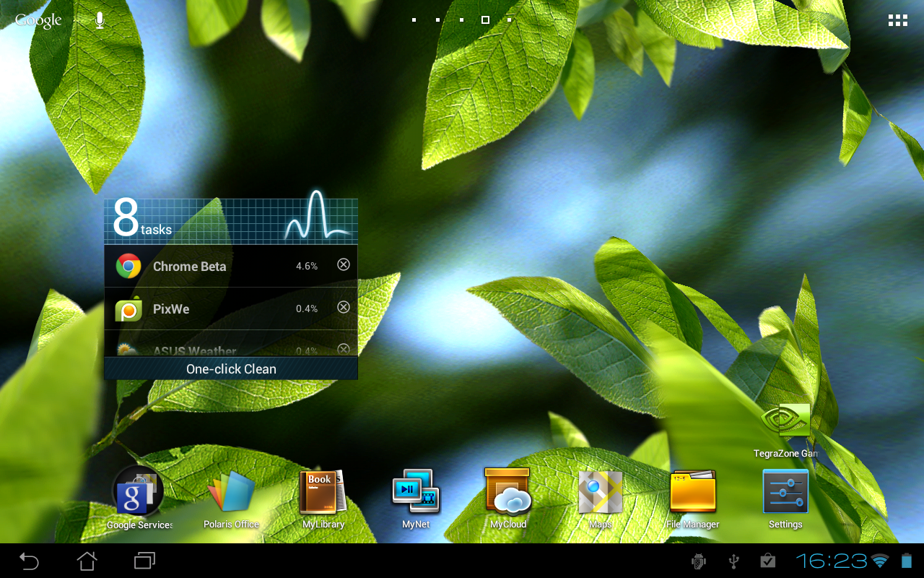Start voice search via microphone icon
Screen dimensions: 924x578
(x=100, y=20)
